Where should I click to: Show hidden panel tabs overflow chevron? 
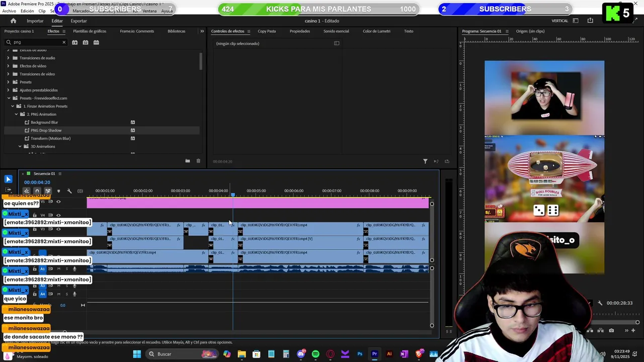tap(202, 31)
